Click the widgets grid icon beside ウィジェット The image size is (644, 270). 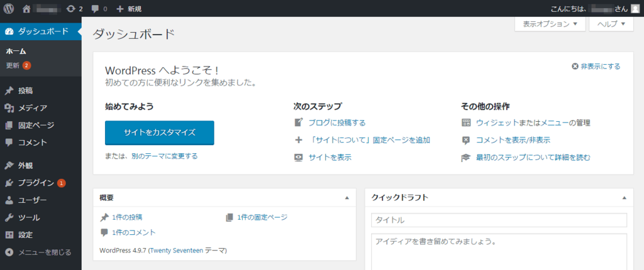point(466,122)
